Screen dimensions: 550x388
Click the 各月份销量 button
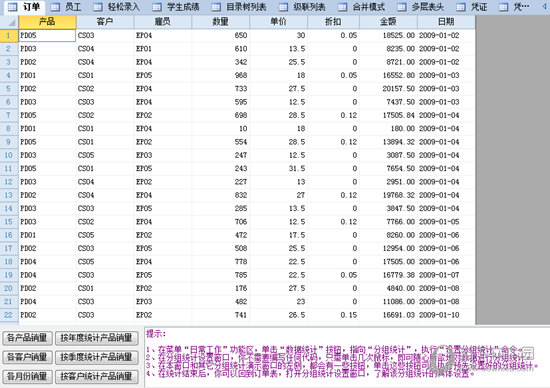[27, 377]
